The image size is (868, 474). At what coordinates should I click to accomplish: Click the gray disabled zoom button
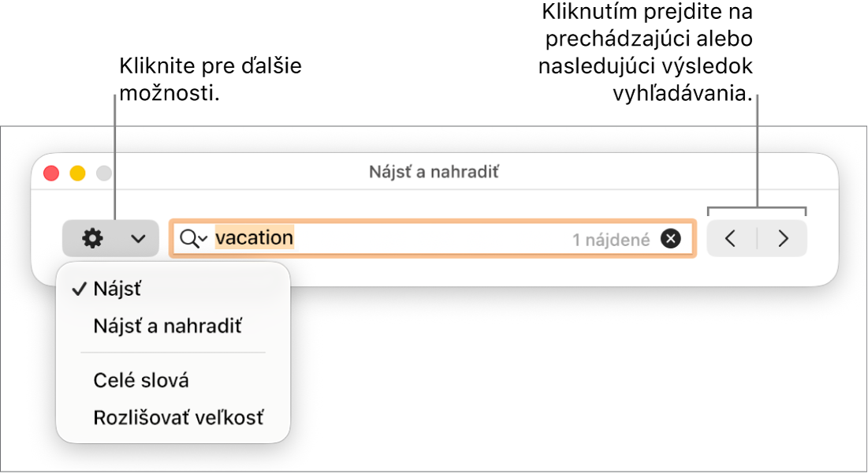(103, 174)
